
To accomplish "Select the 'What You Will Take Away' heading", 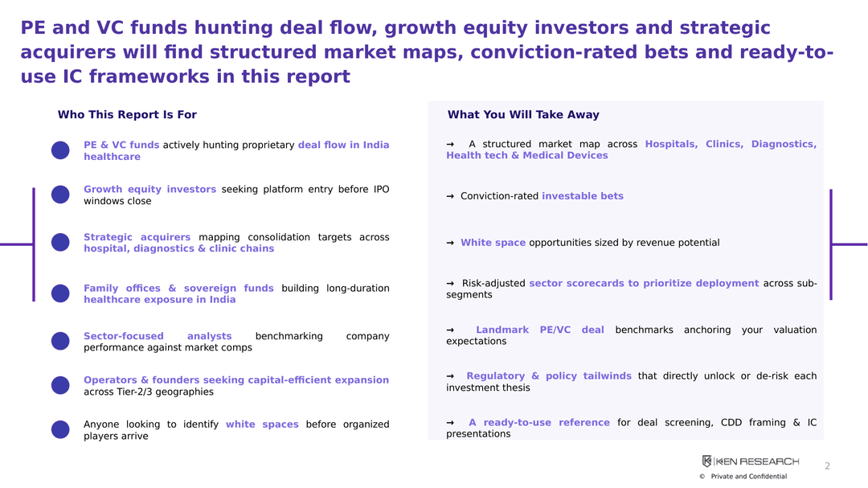I will pyautogui.click(x=523, y=115).
